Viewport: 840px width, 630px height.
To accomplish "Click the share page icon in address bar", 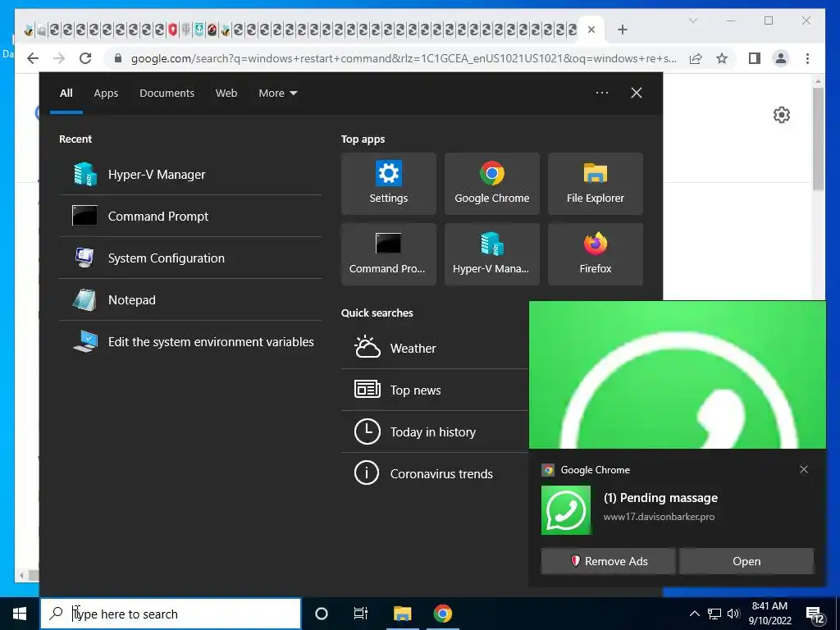I will [x=696, y=58].
